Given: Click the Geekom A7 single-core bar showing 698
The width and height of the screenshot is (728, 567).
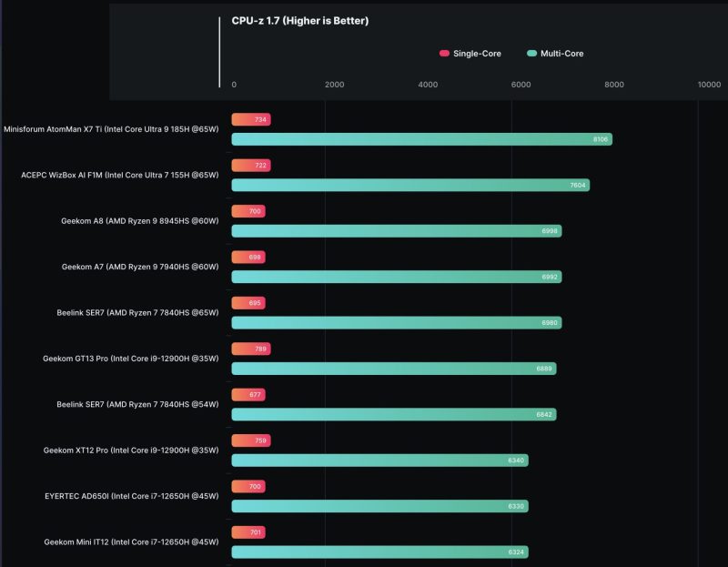Looking at the screenshot, I should (x=248, y=258).
